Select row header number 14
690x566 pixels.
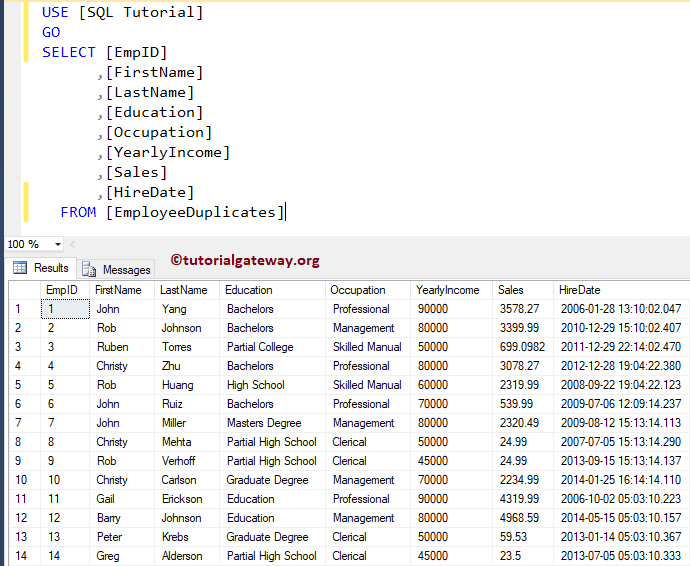point(25,555)
